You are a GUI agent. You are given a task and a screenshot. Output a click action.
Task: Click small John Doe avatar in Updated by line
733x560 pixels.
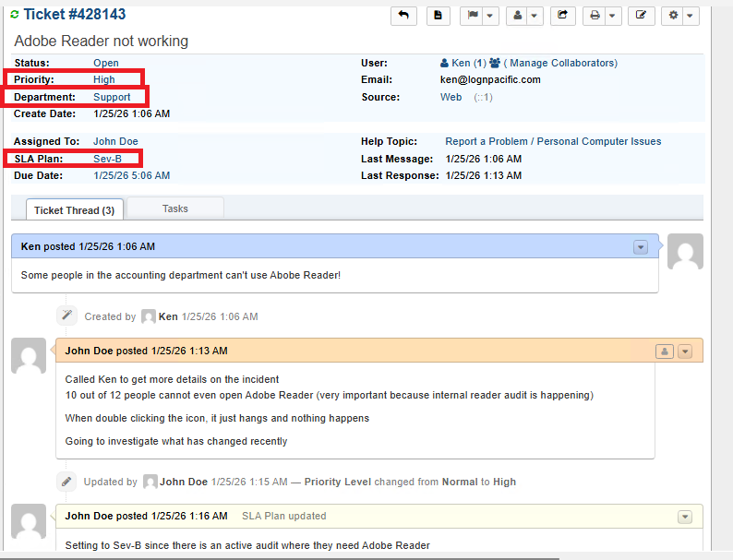(x=150, y=482)
